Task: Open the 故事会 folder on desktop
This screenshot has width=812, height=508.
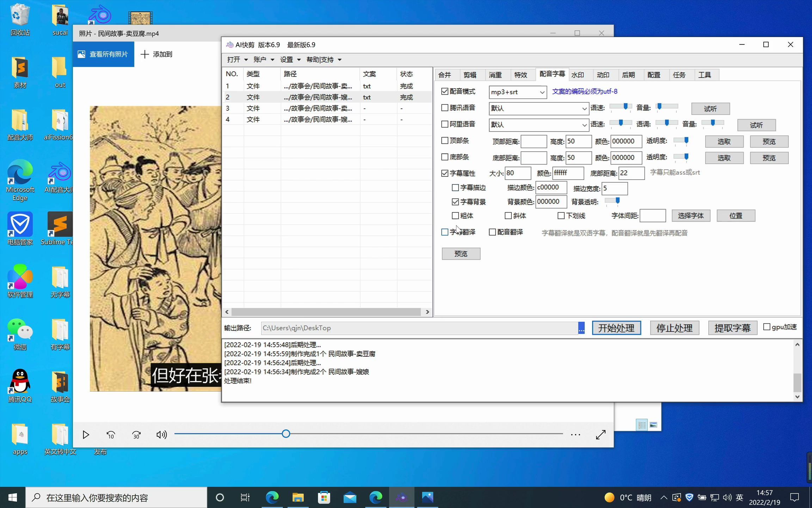Action: coord(60,386)
